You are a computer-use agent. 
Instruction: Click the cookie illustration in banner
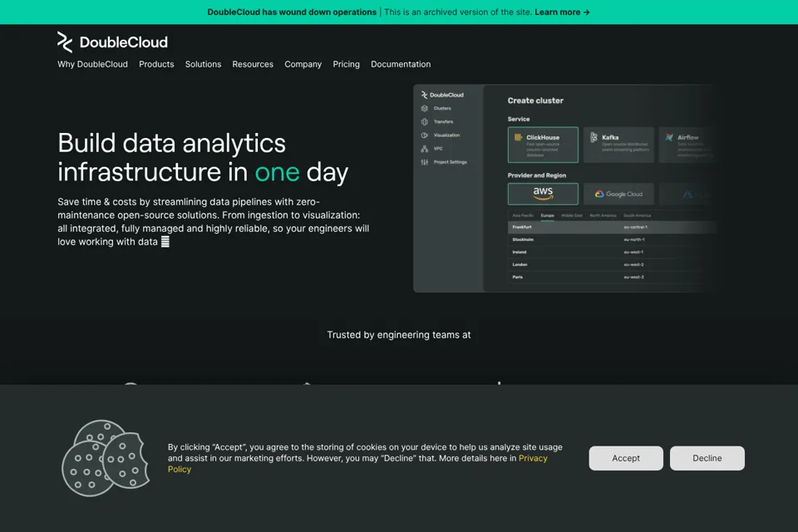pyautogui.click(x=106, y=458)
